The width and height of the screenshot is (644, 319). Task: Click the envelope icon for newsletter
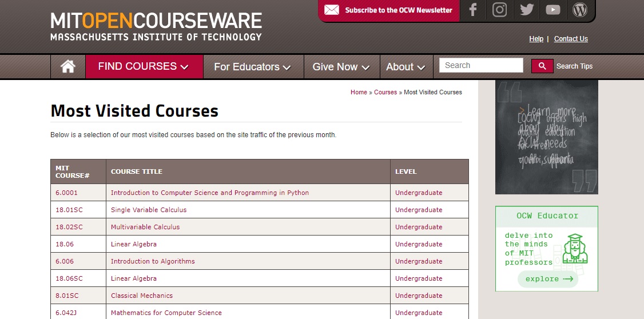332,10
